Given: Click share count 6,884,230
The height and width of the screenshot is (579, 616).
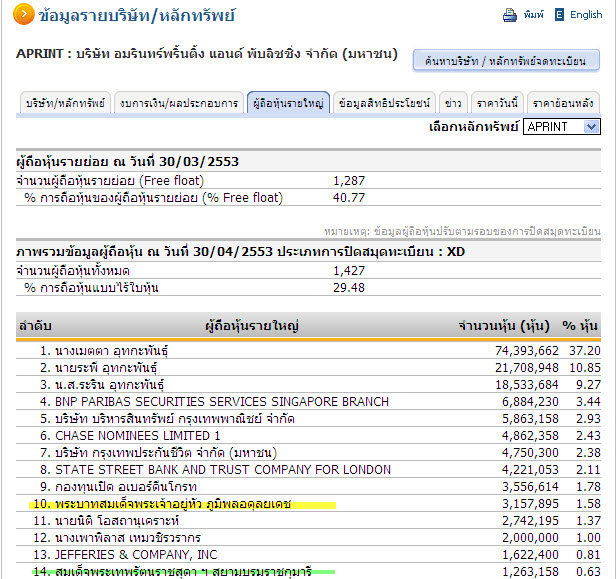Looking at the screenshot, I should pos(530,401).
